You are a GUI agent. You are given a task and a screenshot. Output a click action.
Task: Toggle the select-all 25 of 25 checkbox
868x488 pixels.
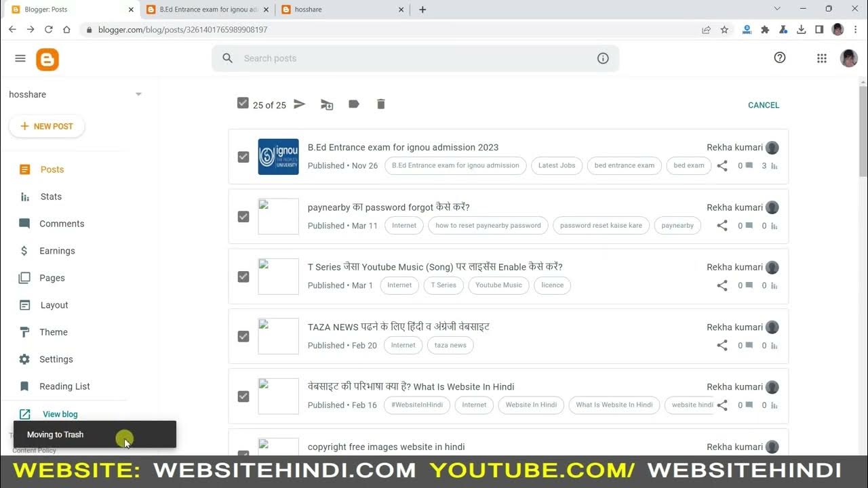click(243, 103)
